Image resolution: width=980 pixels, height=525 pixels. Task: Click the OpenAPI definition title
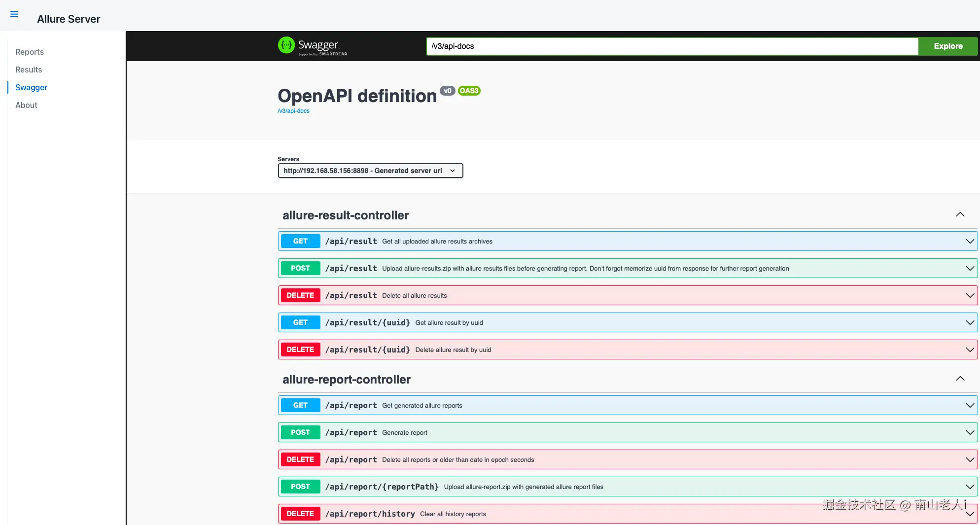(x=357, y=96)
